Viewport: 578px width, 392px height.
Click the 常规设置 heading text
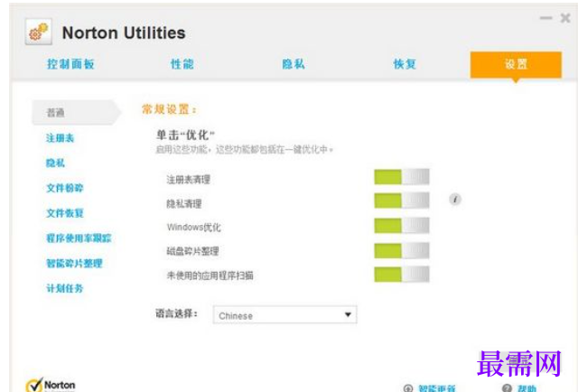(x=169, y=109)
